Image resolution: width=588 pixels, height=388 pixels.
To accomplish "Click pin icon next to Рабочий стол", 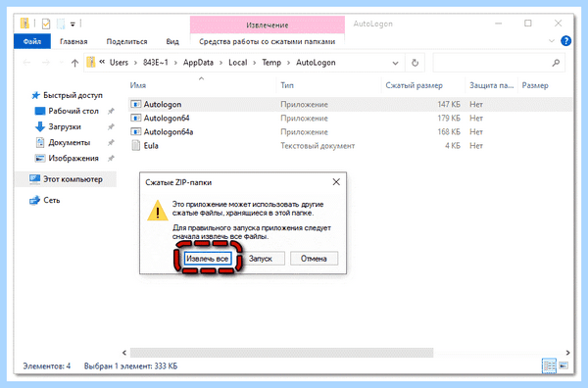I will [111, 111].
